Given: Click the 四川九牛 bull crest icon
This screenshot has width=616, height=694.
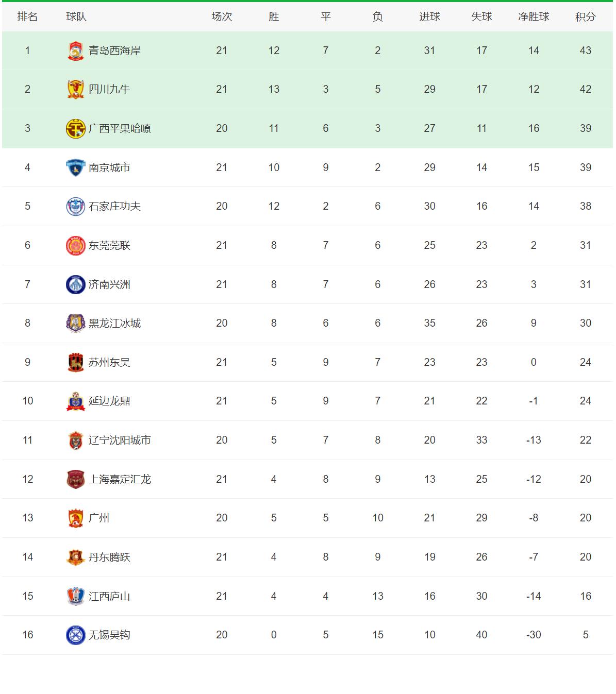Looking at the screenshot, I should 76,89.
